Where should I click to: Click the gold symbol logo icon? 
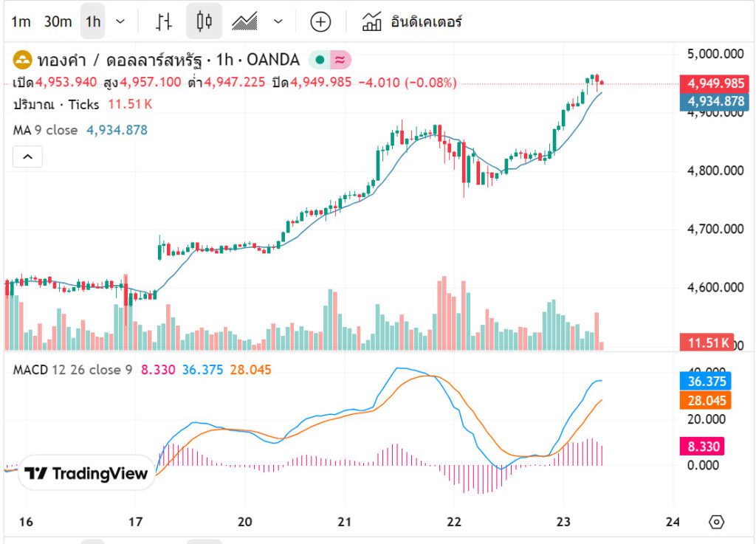click(x=22, y=61)
